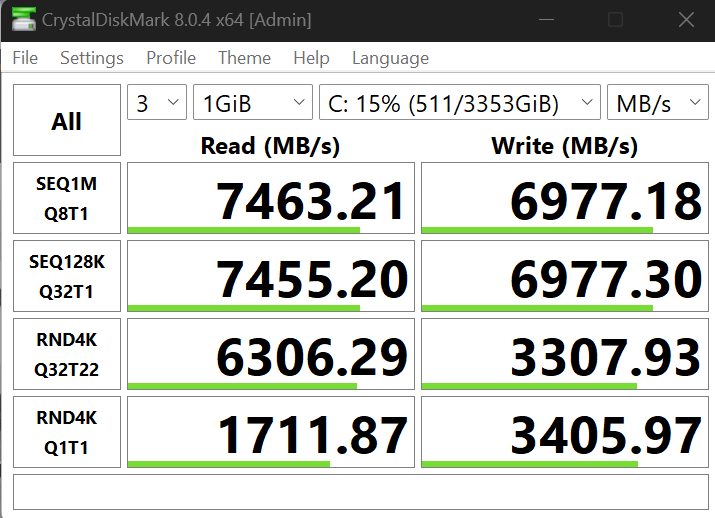Start all benchmarks with the All button
The height and width of the screenshot is (518, 715).
click(x=66, y=122)
